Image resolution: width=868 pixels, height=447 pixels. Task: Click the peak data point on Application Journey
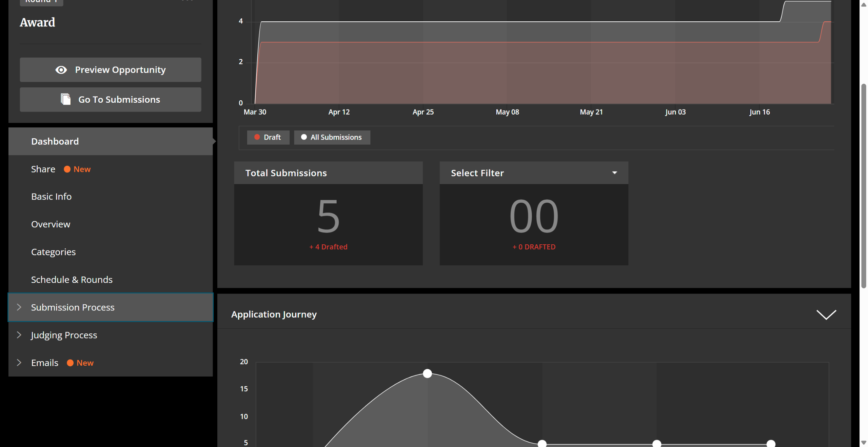(427, 373)
